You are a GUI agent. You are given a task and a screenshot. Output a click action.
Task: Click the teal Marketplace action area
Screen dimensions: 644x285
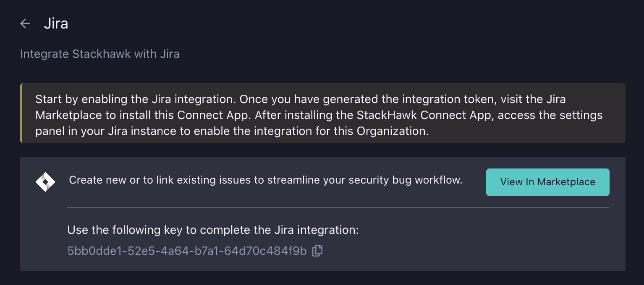(547, 182)
